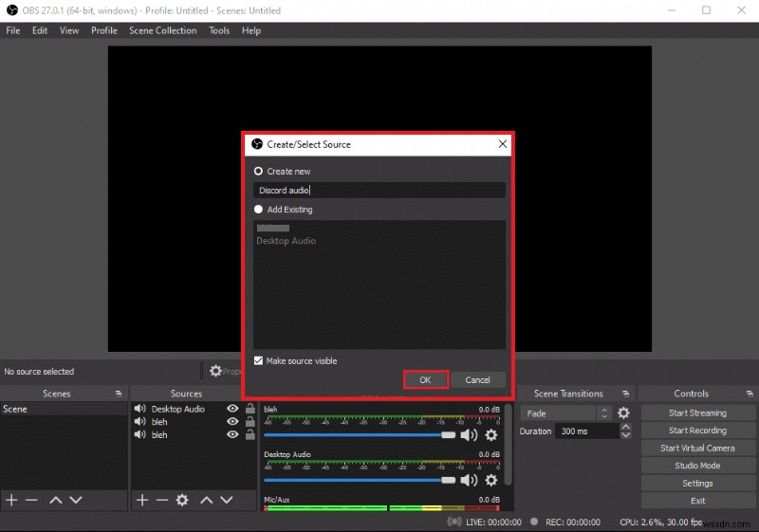Close the Create/Select Source dialog
This screenshot has width=759, height=532.
coord(503,144)
